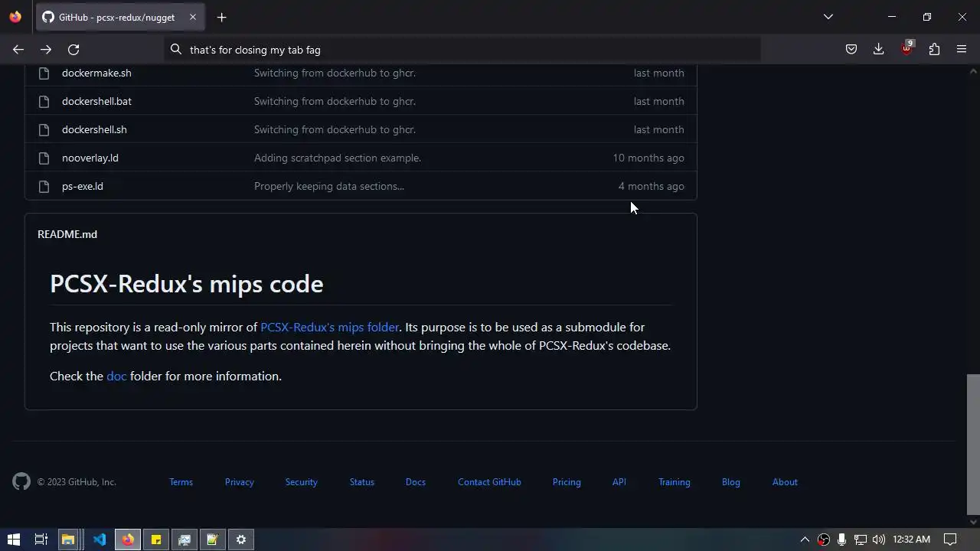This screenshot has width=980, height=551.
Task: Click '4 months ago' timestamp for ps-exe.ld
Action: coord(652,186)
